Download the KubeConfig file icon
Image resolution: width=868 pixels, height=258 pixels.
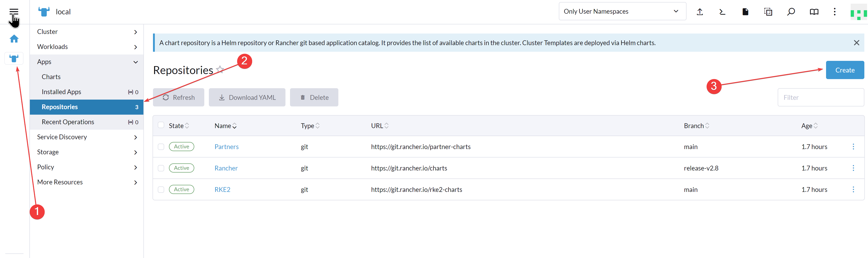point(745,12)
